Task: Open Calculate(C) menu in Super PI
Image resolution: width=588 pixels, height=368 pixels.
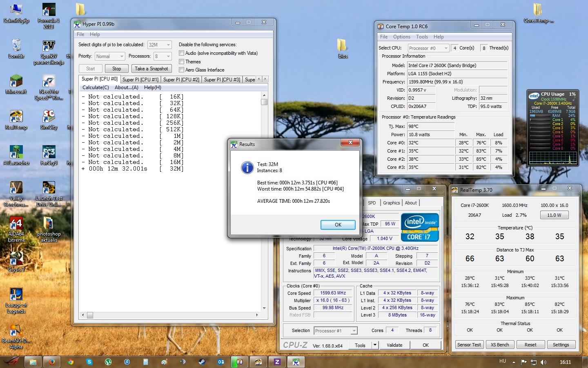Action: (96, 88)
